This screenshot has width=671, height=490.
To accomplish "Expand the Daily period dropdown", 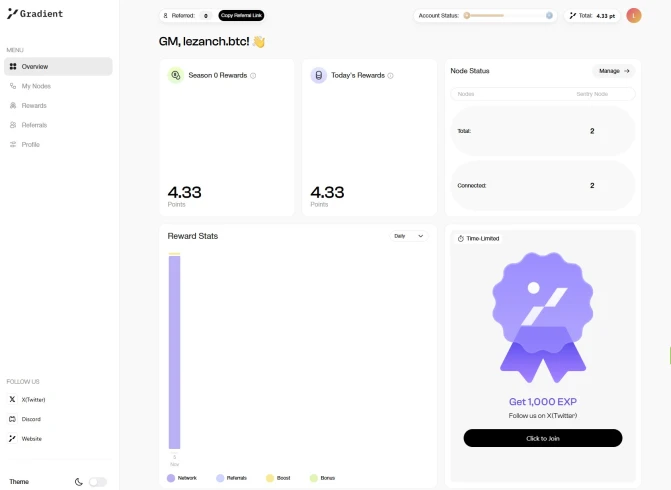I will 409,236.
